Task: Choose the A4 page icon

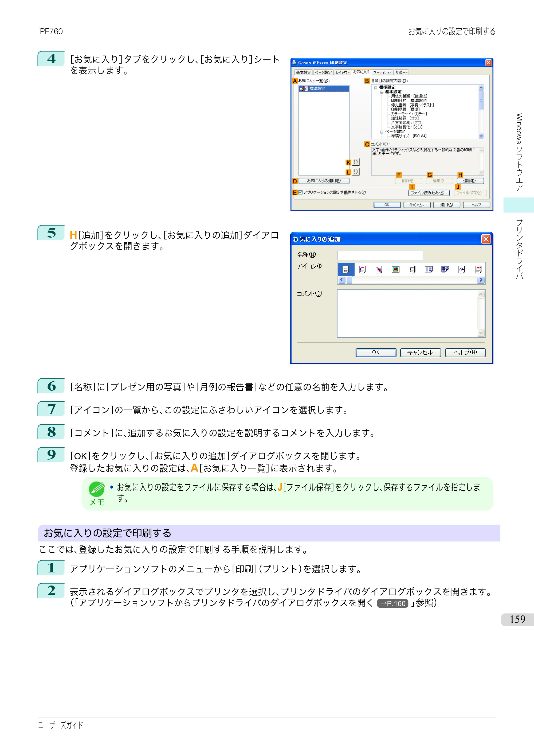Action: click(x=462, y=270)
